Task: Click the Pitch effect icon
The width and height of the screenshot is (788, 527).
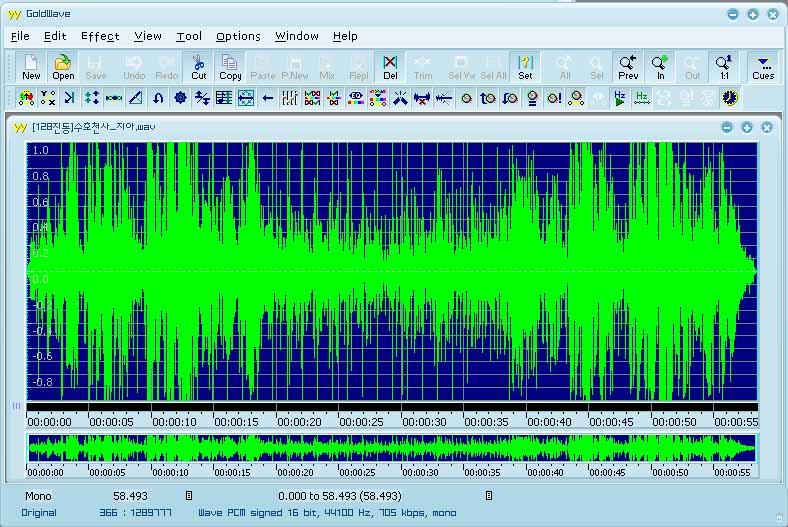Action: click(224, 98)
